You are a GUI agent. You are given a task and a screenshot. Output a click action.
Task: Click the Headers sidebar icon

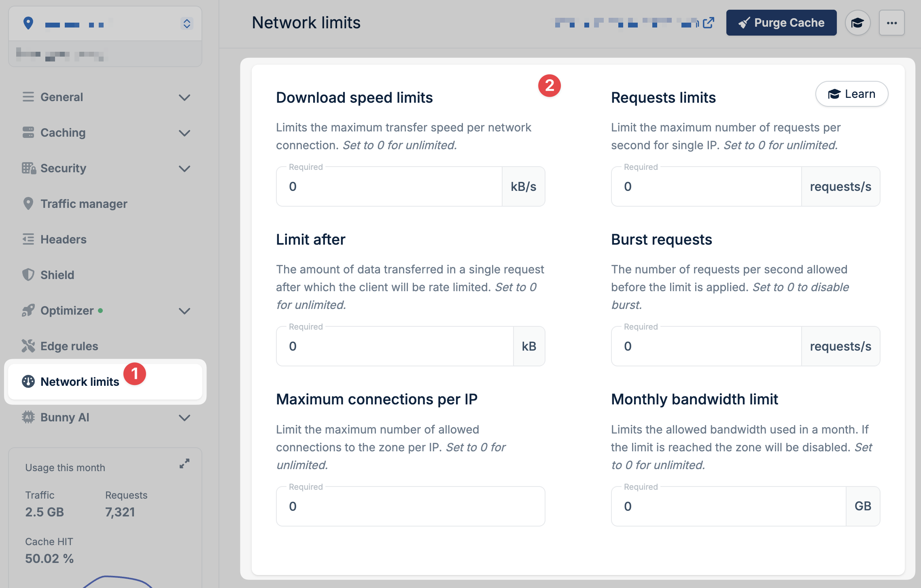[28, 239]
